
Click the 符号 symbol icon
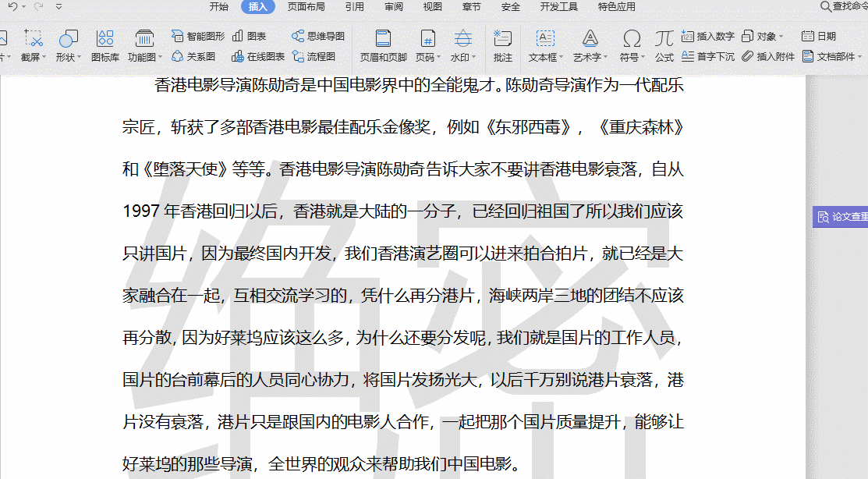click(x=631, y=39)
